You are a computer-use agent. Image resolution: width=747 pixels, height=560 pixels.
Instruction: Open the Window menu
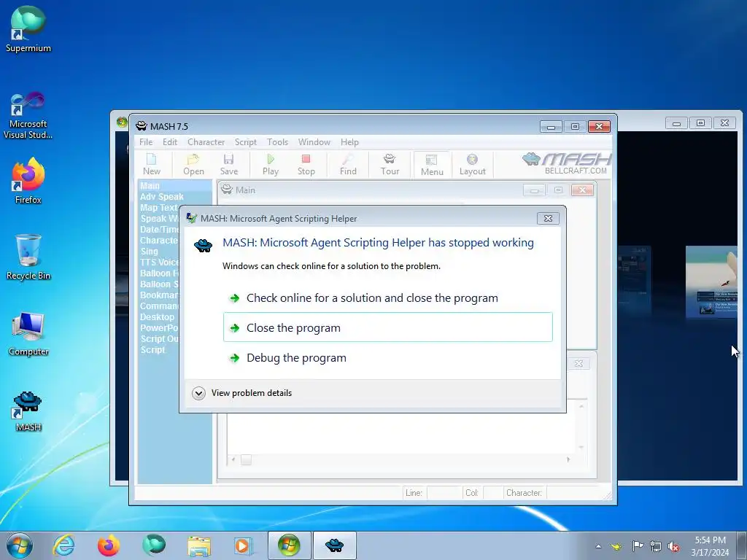click(x=314, y=142)
